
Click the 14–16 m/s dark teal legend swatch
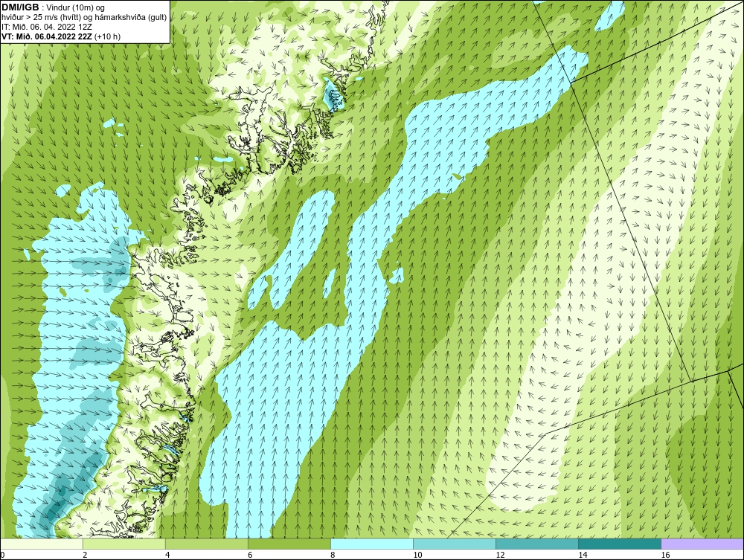pos(620,544)
